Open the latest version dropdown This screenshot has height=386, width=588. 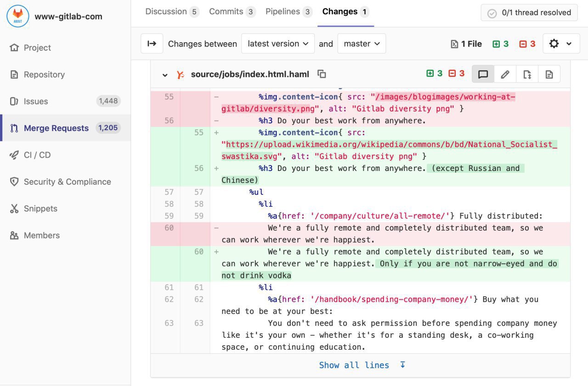pos(278,44)
